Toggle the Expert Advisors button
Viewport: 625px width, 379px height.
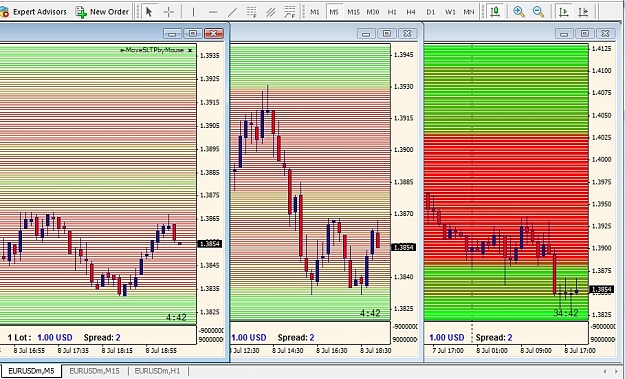point(33,12)
